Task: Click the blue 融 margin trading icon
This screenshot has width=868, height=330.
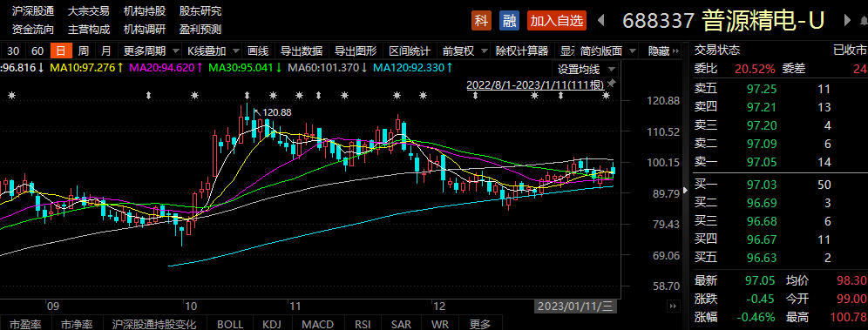Action: tap(509, 20)
